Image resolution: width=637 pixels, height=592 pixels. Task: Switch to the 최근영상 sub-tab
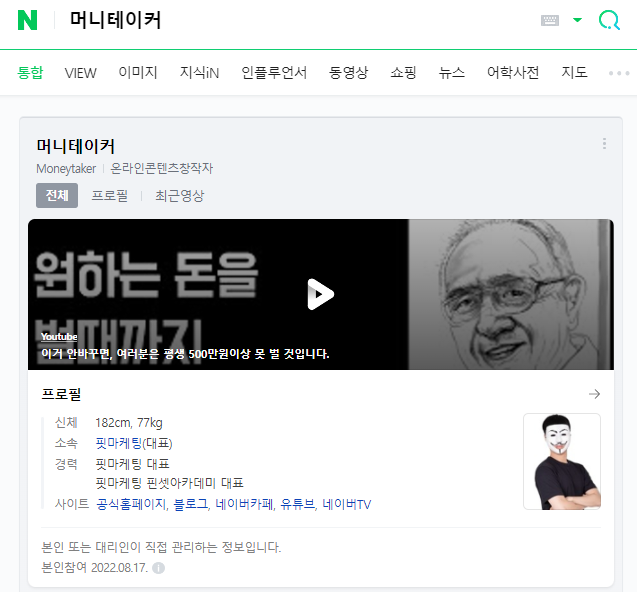tap(179, 196)
